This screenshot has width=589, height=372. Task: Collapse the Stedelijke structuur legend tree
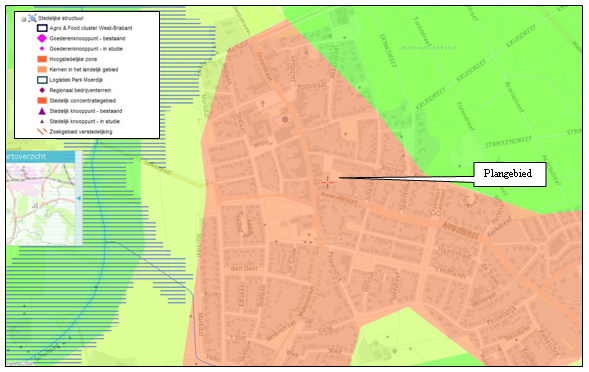pos(24,19)
